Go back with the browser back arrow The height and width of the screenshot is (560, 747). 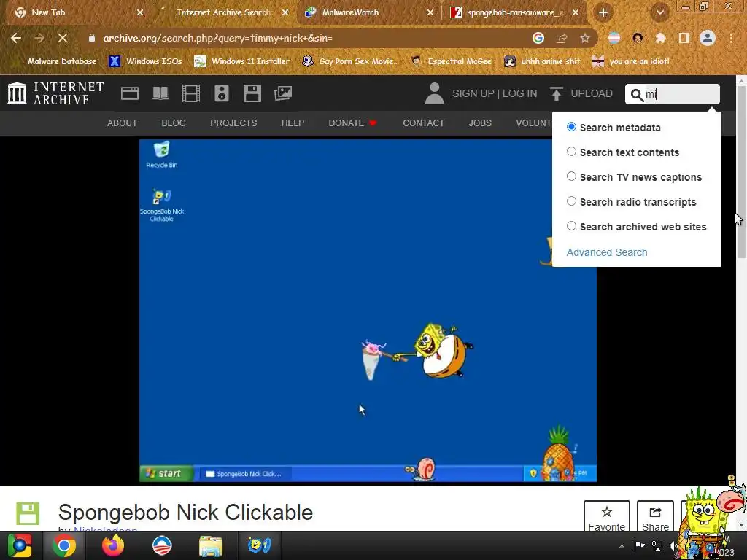pyautogui.click(x=16, y=38)
